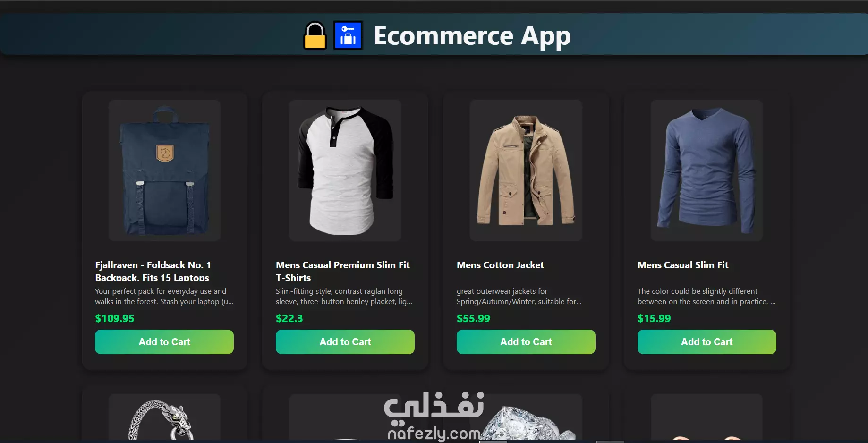Add Fjallraven backpack to cart

(164, 342)
